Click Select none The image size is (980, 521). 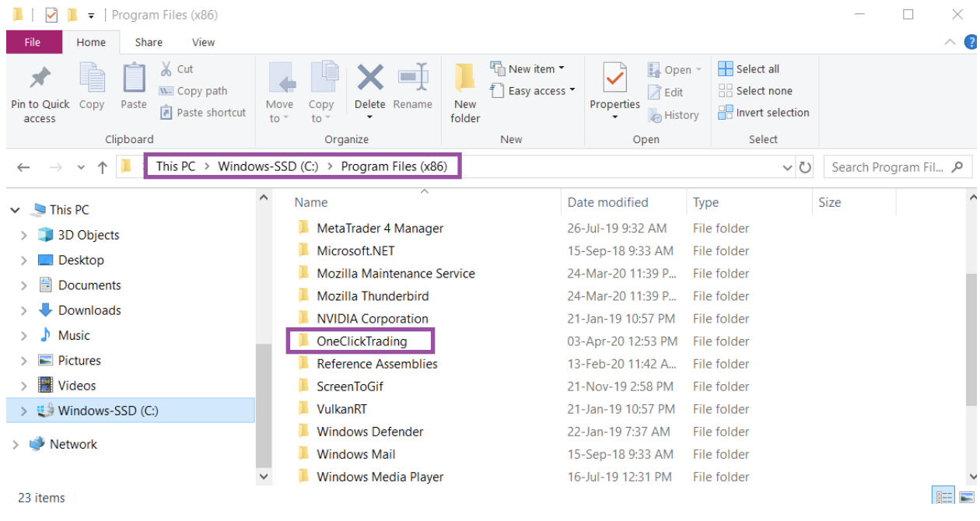tap(754, 90)
